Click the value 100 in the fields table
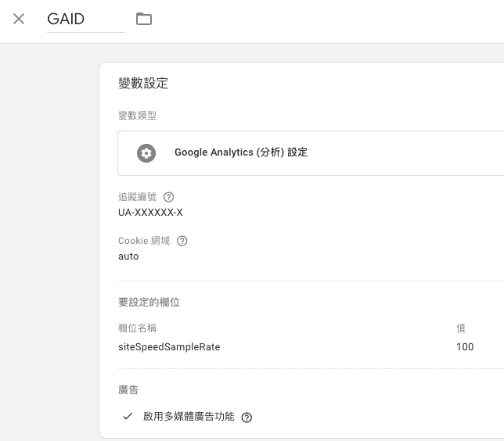504x441 pixels. pos(465,347)
